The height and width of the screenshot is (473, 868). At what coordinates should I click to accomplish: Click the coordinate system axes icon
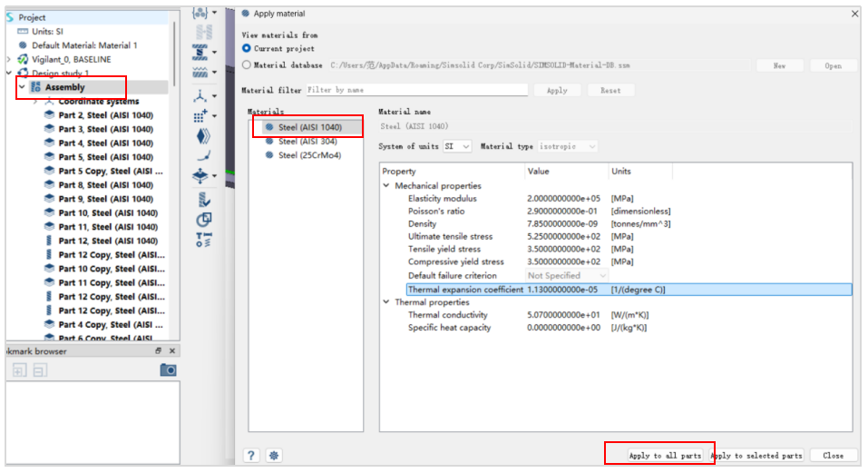coord(200,96)
